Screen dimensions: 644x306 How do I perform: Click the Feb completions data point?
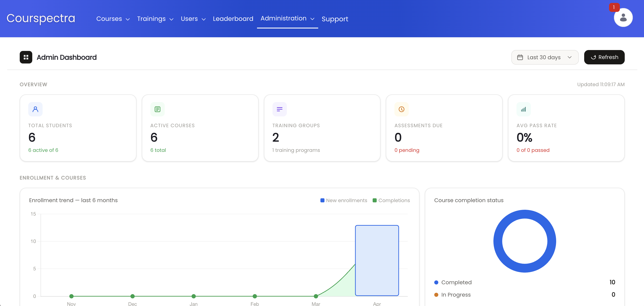click(255, 296)
